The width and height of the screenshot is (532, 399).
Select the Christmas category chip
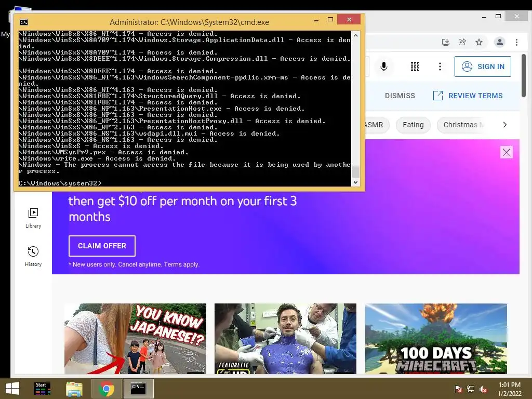461,125
